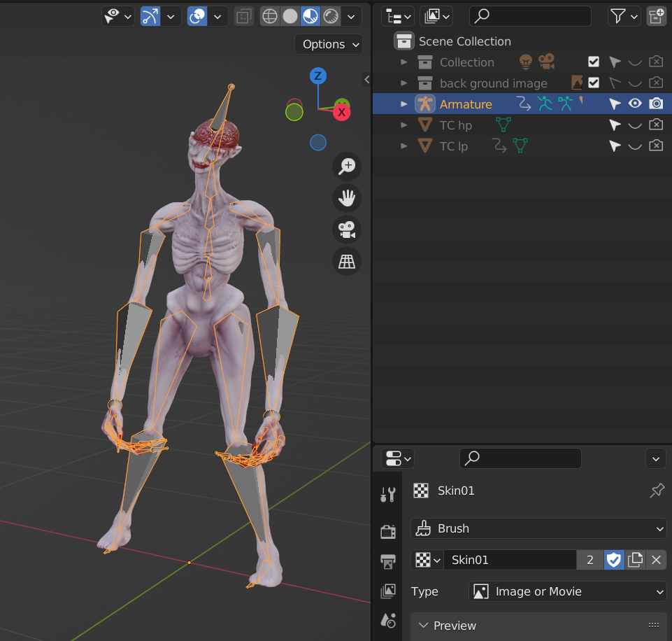Add a new collection in outliner

(x=656, y=16)
